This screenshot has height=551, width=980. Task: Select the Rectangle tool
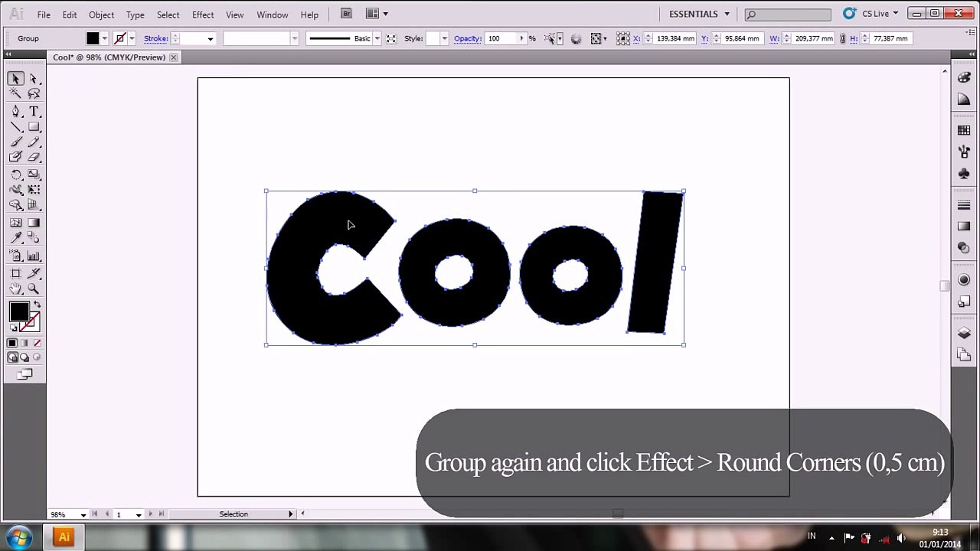click(34, 127)
